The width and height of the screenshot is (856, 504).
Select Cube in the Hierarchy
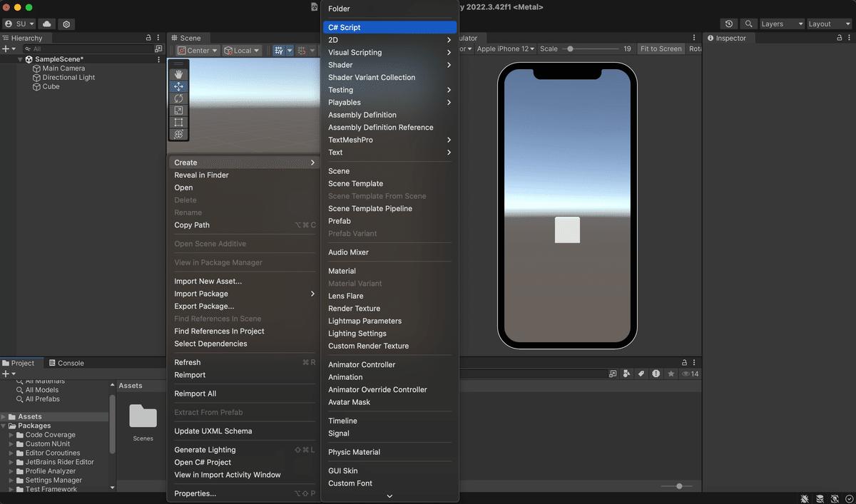click(51, 87)
